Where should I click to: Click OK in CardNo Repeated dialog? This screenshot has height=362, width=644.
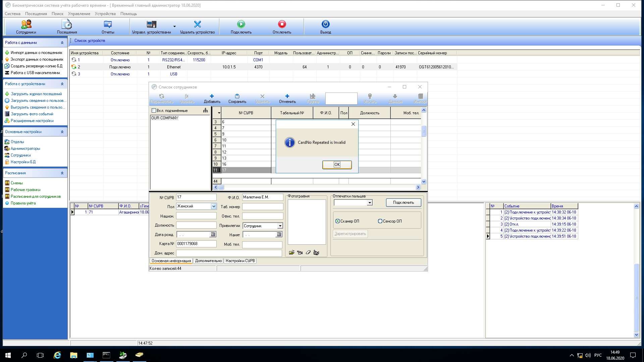click(x=337, y=165)
